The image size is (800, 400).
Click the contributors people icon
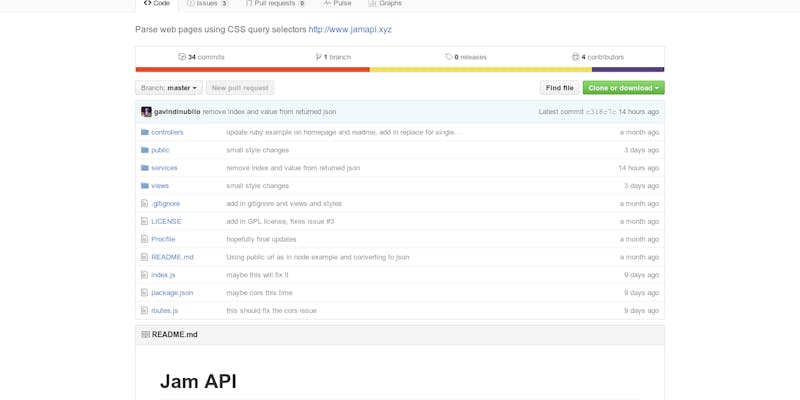pyautogui.click(x=576, y=57)
